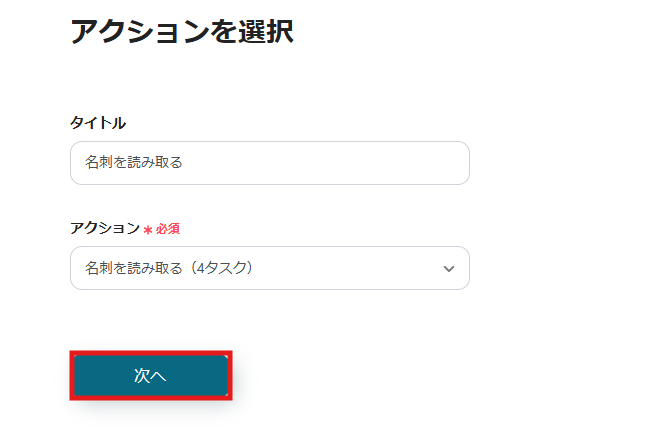Select the text 名刺を読み取る in title box
Image resolution: width=658 pixels, height=430 pixels.
134,162
